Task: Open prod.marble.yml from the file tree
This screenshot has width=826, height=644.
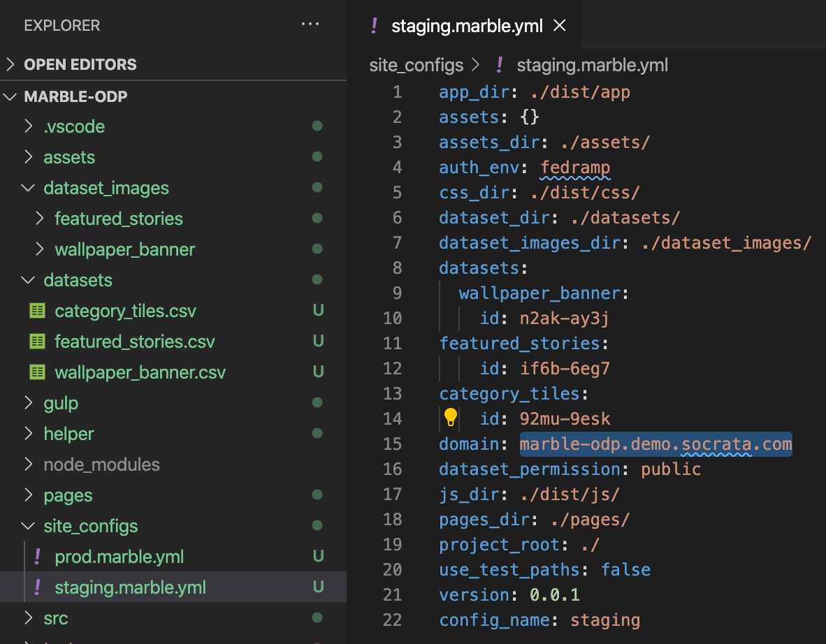Action: 119,557
